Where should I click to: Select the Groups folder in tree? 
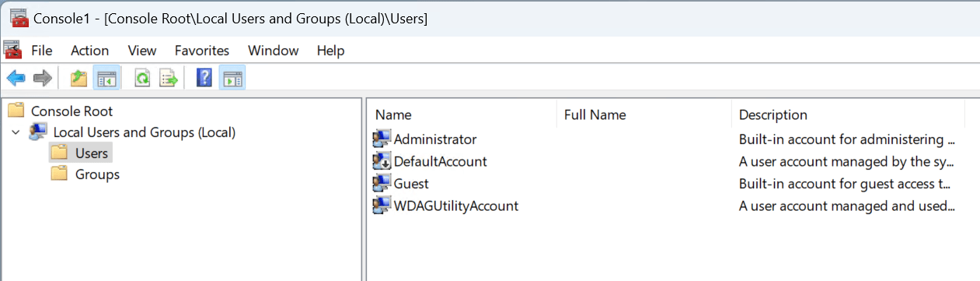(97, 174)
